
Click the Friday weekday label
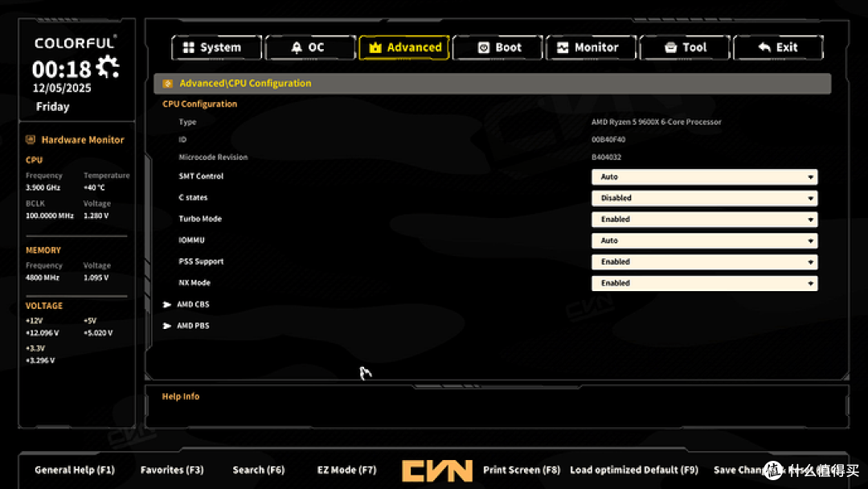[52, 106]
